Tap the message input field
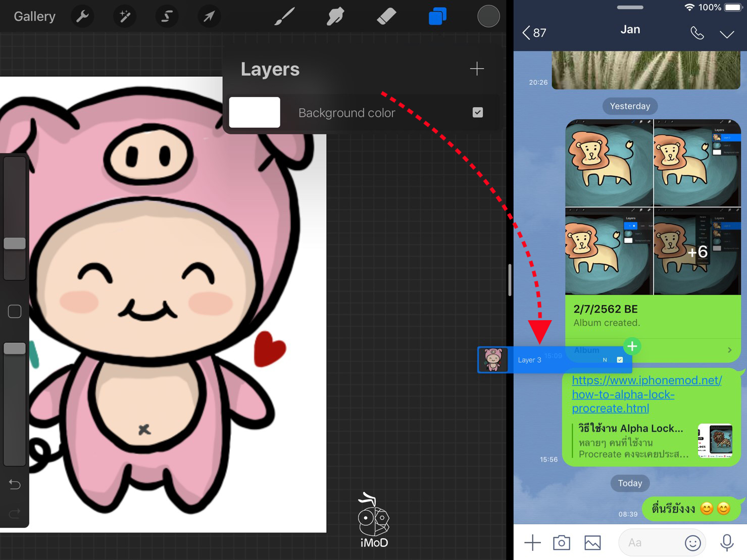 [652, 543]
